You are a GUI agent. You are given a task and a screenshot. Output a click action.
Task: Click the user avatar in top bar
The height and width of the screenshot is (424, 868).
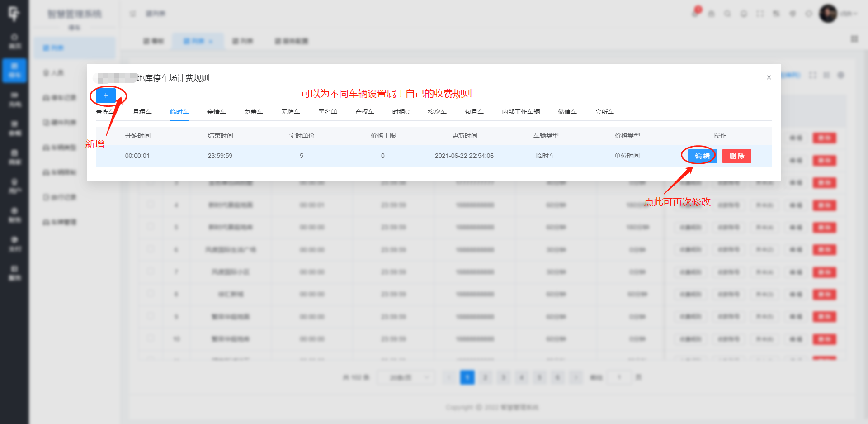pyautogui.click(x=828, y=14)
